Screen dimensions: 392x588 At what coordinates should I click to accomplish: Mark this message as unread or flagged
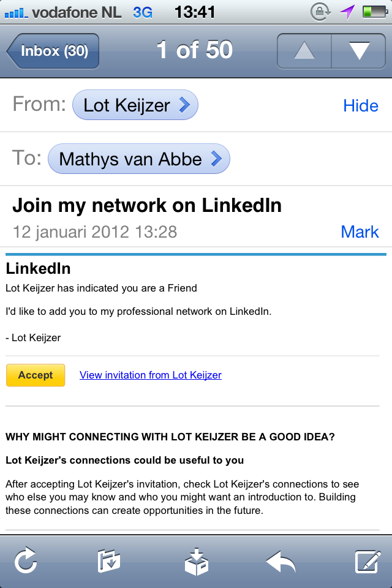tap(360, 232)
